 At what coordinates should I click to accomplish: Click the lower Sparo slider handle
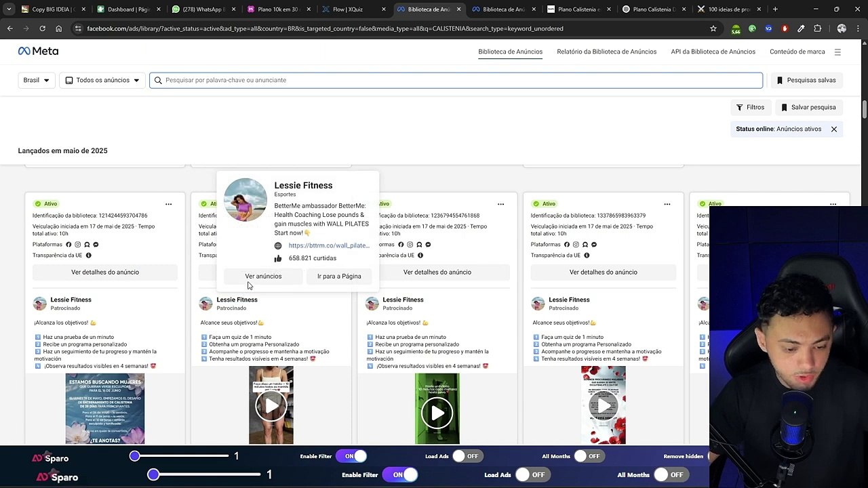pyautogui.click(x=153, y=475)
